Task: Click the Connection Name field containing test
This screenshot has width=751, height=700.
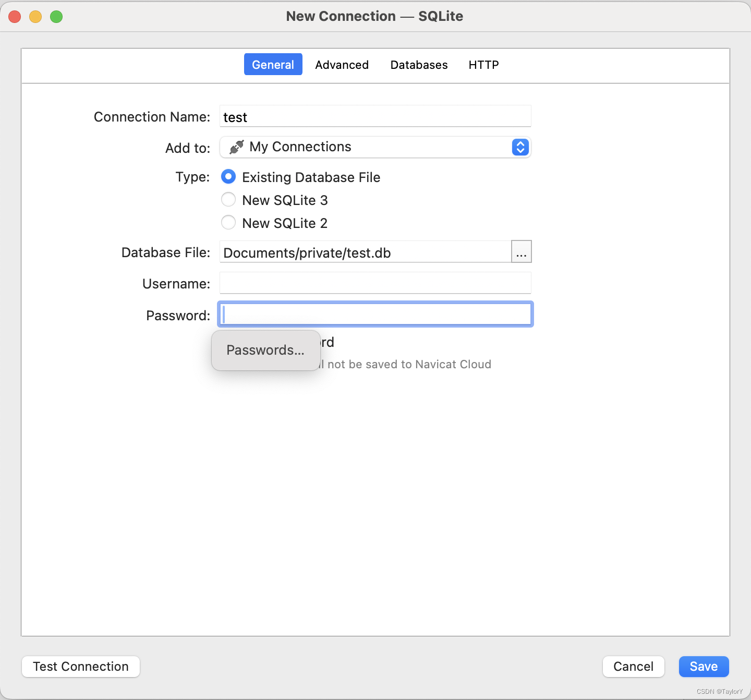Action: [x=375, y=116]
